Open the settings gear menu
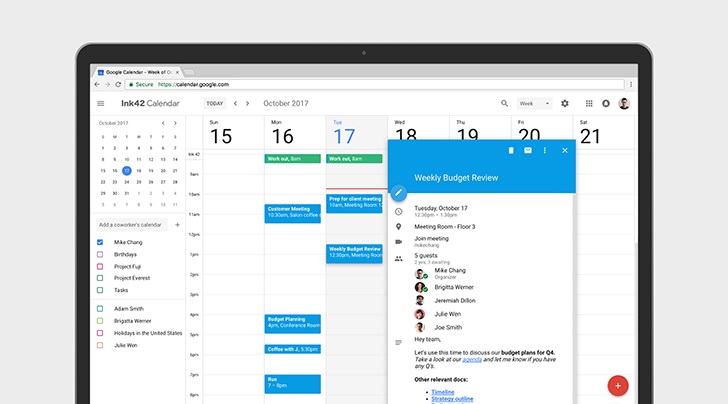Viewport: 728px width, 404px height. click(565, 104)
